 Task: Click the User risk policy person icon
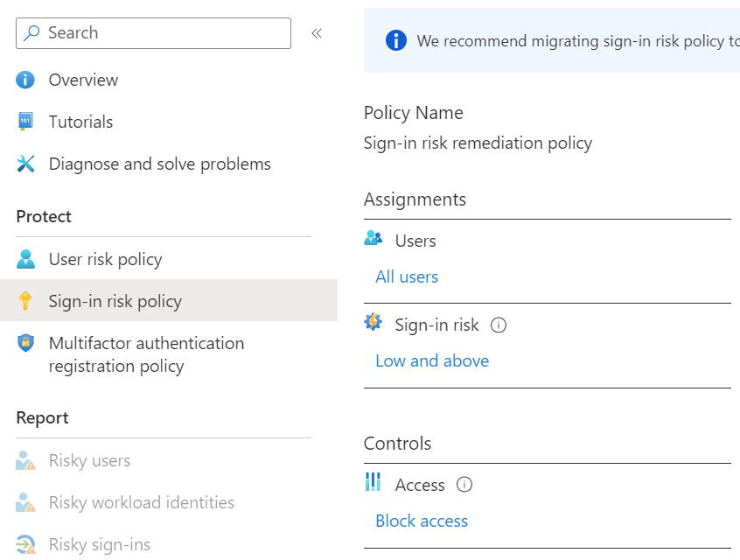pos(25,259)
